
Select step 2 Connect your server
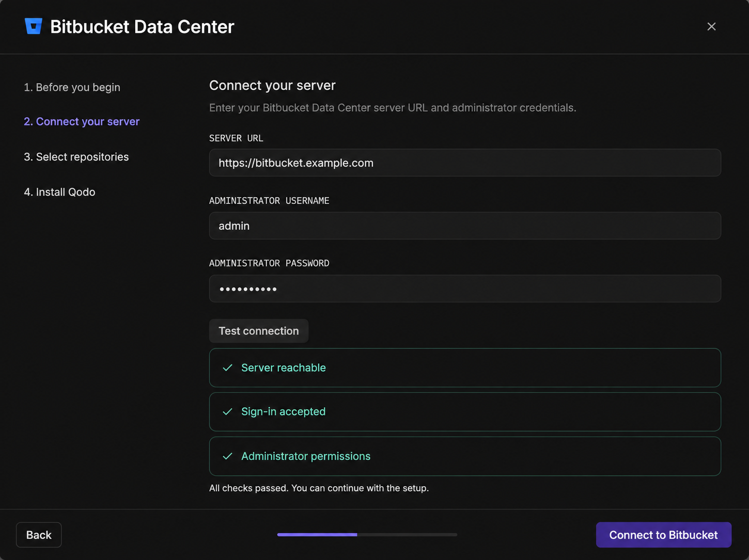point(82,121)
